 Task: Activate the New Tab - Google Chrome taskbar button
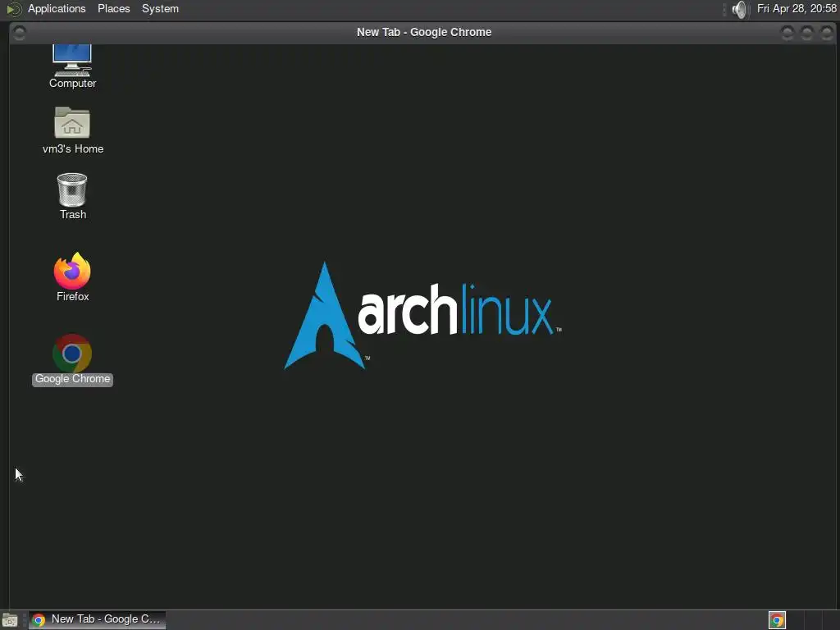click(98, 620)
